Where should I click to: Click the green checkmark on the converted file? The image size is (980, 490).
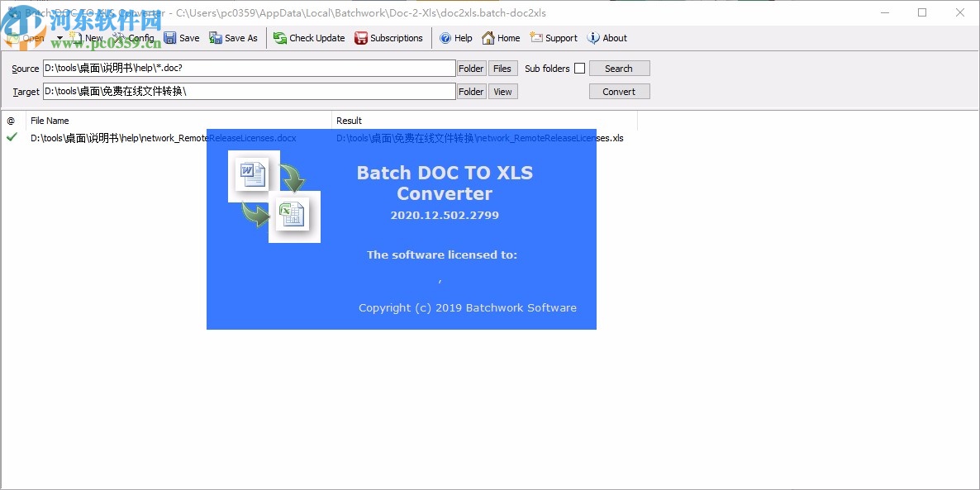pos(12,138)
